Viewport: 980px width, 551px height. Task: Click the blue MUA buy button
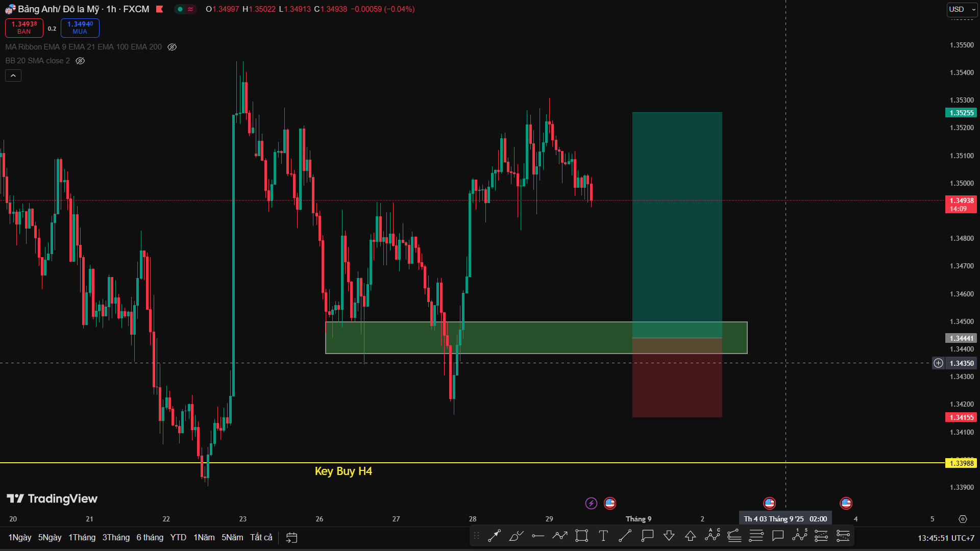click(80, 28)
